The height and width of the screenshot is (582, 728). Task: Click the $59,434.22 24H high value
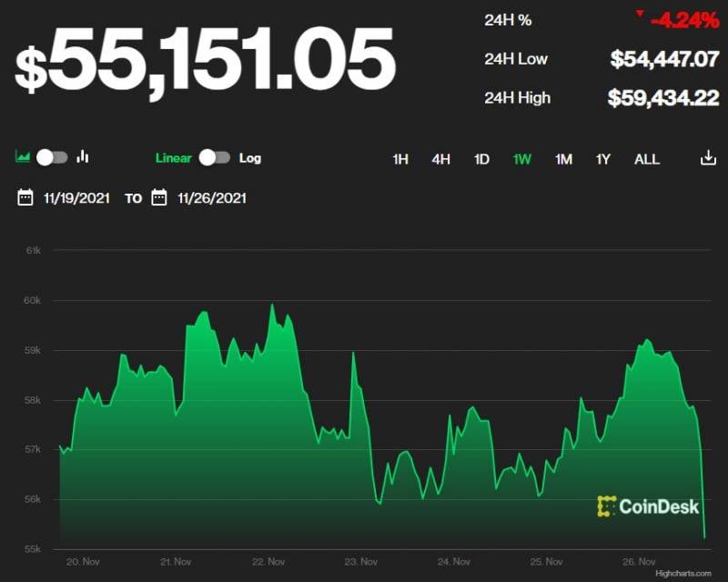click(663, 98)
